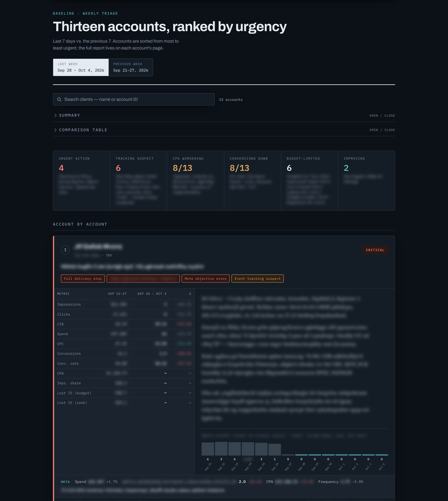Open the Urgent Action summary card
Image resolution: width=448 pixels, height=501 pixels.
[x=82, y=180]
